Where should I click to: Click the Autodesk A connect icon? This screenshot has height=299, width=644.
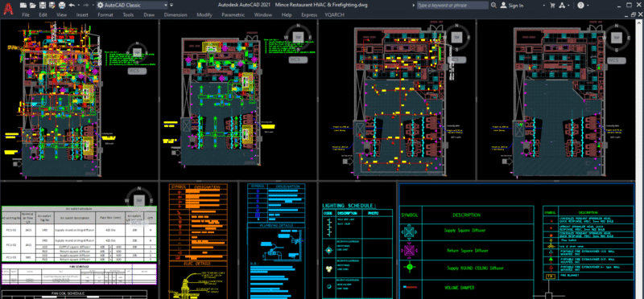click(x=561, y=6)
